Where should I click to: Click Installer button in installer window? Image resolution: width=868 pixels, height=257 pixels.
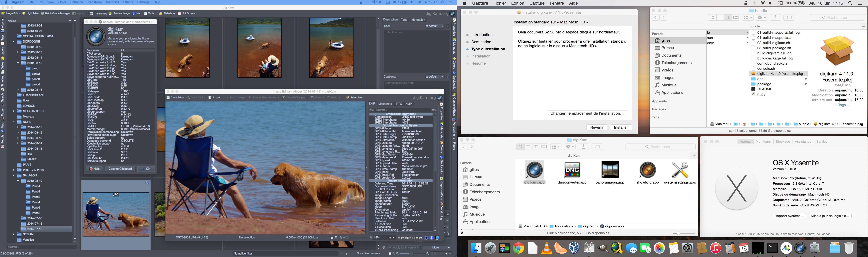[x=621, y=127]
